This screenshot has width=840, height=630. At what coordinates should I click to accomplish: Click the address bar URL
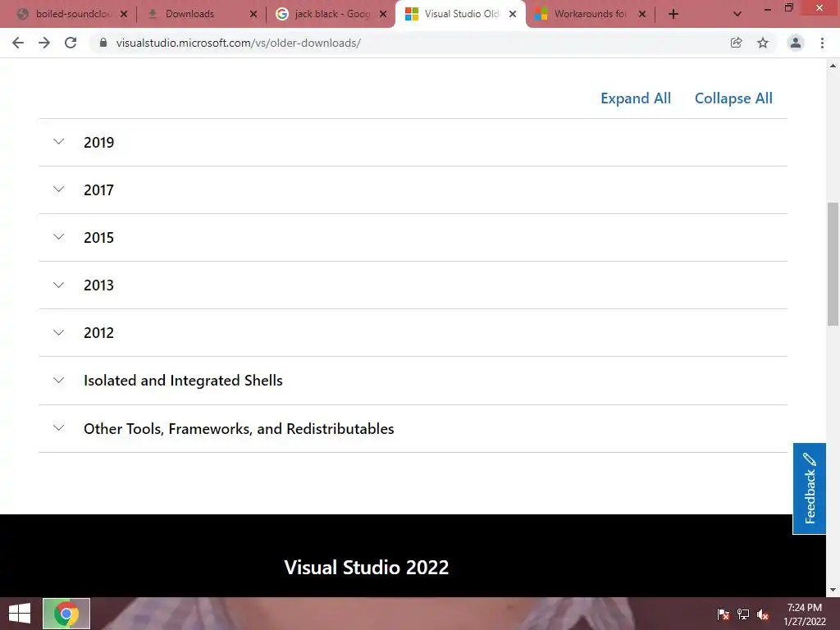click(x=239, y=43)
